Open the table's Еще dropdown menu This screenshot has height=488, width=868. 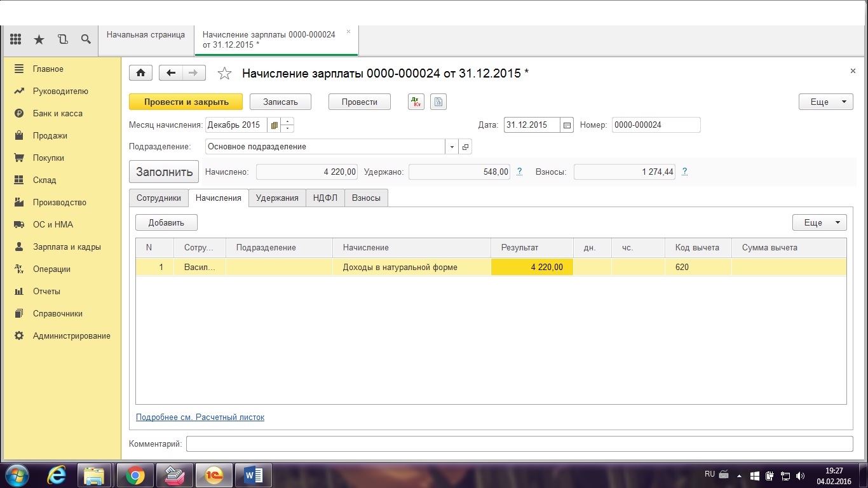[819, 222]
